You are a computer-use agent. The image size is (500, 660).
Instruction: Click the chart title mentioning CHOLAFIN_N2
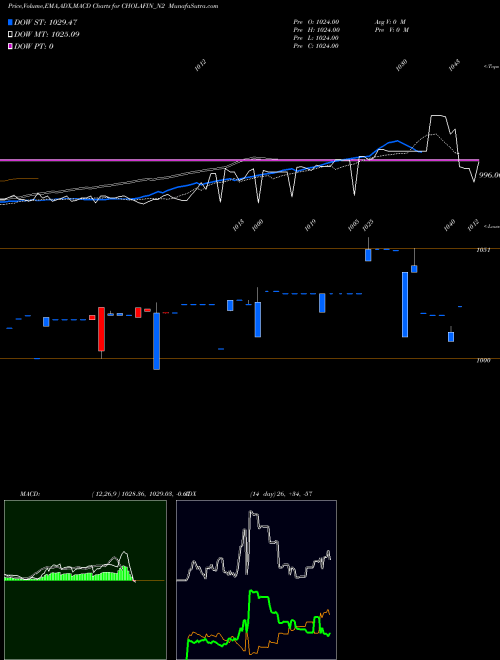pyautogui.click(x=113, y=6)
